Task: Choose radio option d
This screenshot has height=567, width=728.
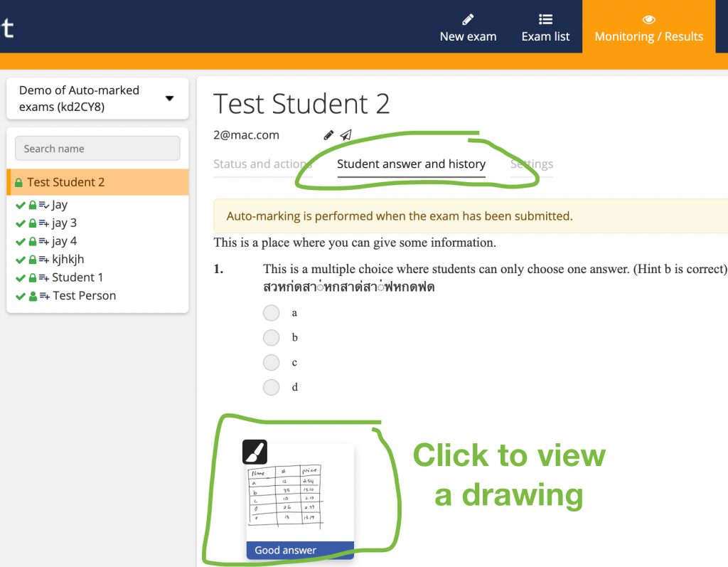Action: click(x=271, y=387)
